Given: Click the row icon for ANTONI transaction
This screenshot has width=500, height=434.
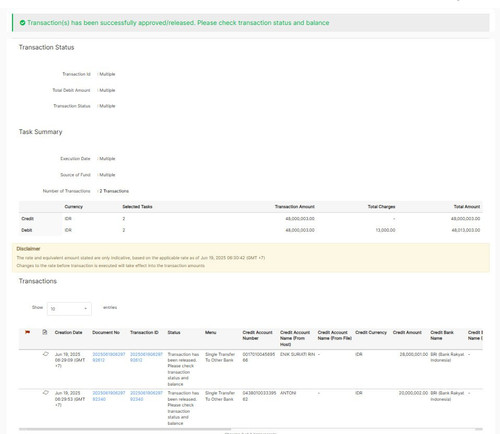Looking at the screenshot, I should pyautogui.click(x=46, y=393).
